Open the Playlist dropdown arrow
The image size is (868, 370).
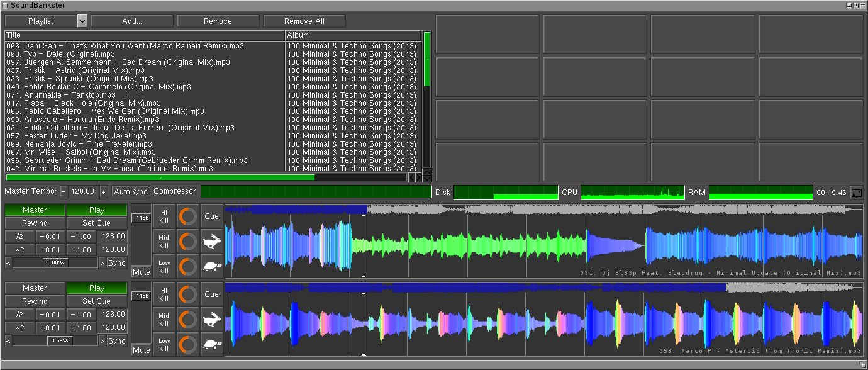point(82,21)
